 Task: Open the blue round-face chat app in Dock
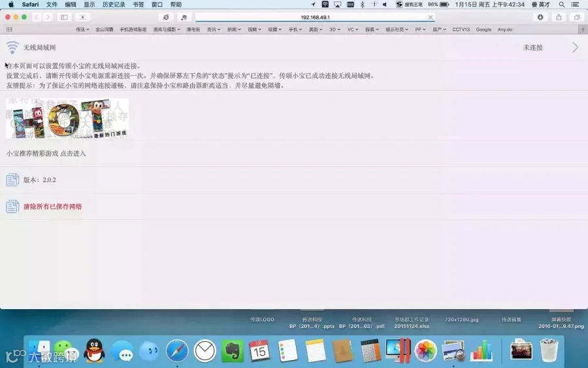point(149,352)
